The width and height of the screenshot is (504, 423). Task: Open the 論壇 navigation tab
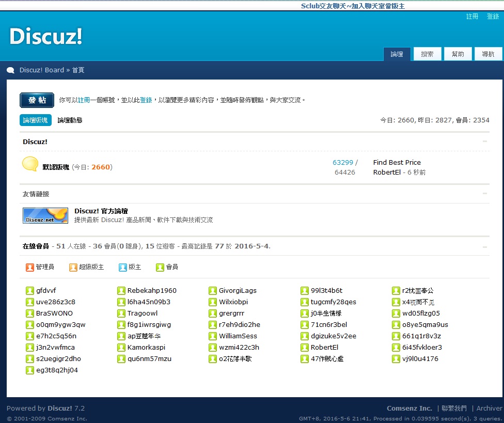point(397,54)
